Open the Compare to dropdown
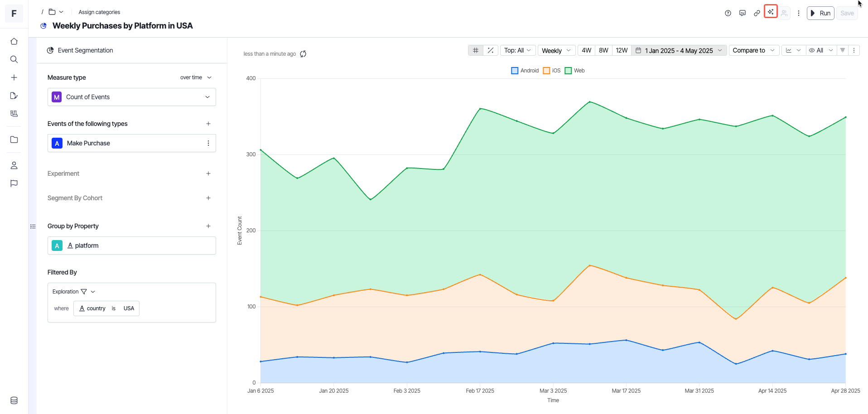868x414 pixels. tap(753, 50)
